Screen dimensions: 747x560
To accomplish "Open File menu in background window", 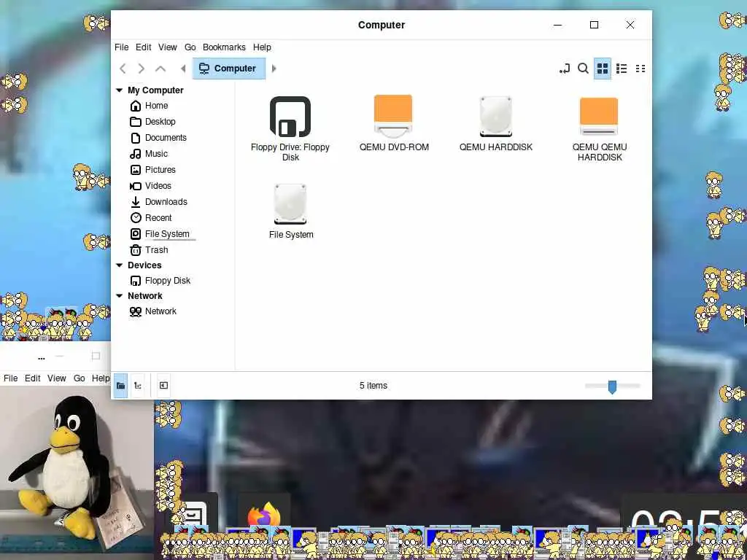I will [10, 378].
